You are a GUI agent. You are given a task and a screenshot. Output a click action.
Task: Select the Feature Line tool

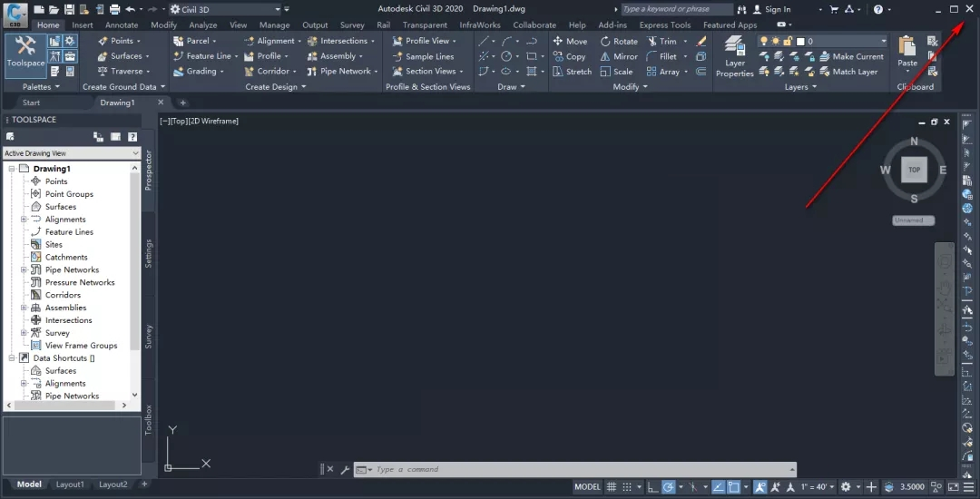click(205, 55)
